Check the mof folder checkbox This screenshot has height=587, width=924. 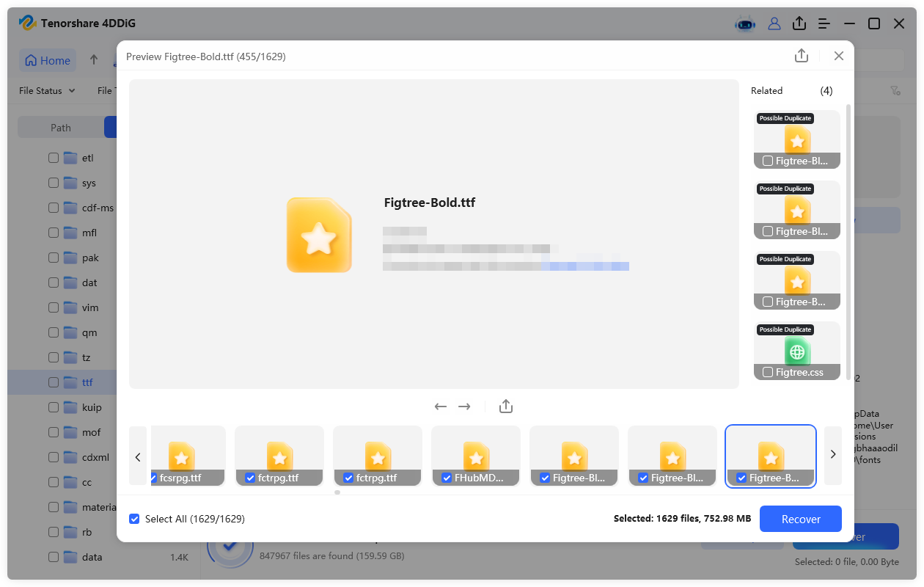[54, 432]
